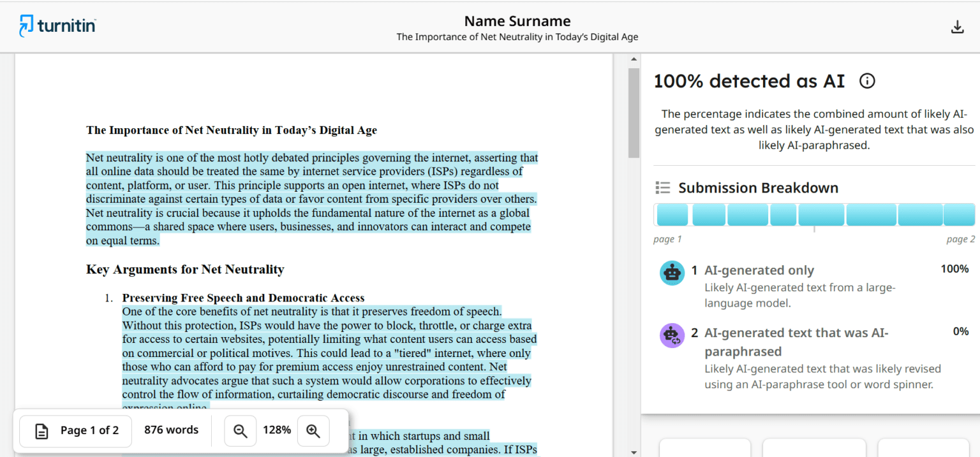Click the page document icon in the toolbar
The width and height of the screenshot is (980, 457).
[x=41, y=431]
